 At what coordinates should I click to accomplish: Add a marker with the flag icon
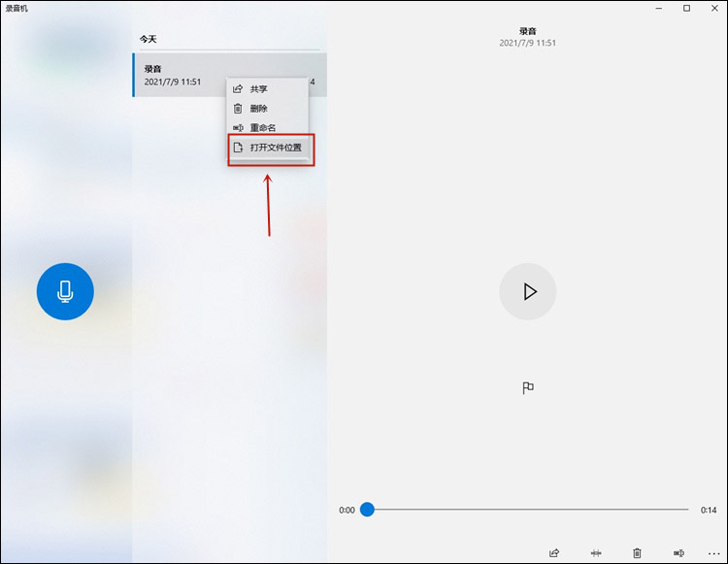tap(528, 387)
